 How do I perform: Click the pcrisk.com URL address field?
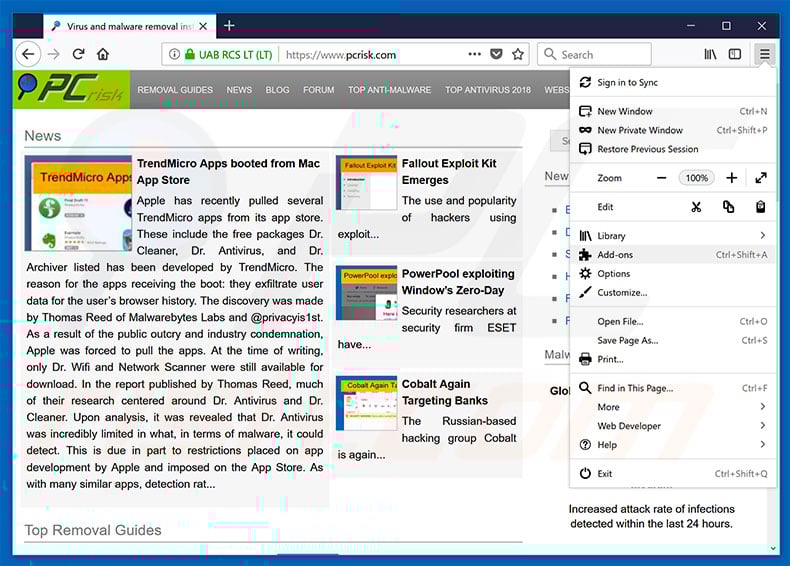click(x=345, y=54)
